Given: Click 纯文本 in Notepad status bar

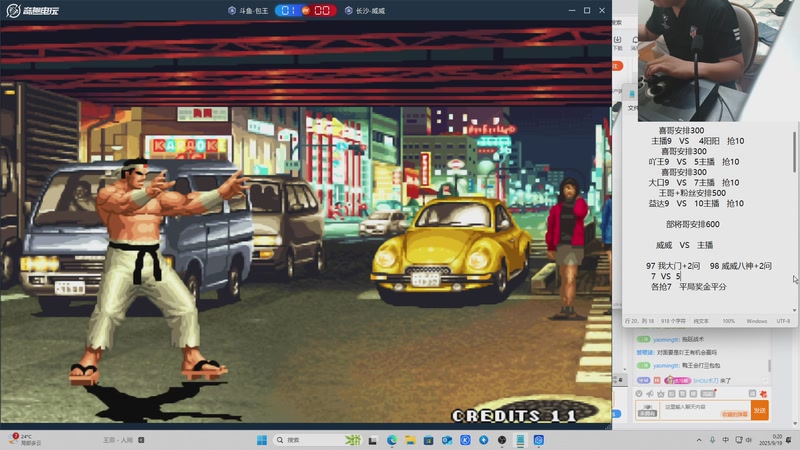Looking at the screenshot, I should 701,321.
